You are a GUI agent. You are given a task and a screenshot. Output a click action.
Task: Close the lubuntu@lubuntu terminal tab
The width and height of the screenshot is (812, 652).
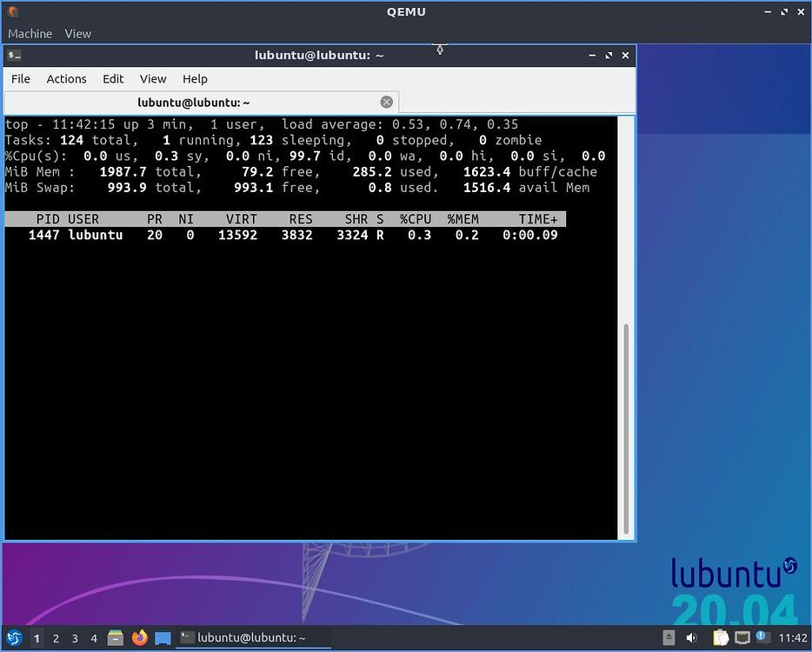point(386,102)
